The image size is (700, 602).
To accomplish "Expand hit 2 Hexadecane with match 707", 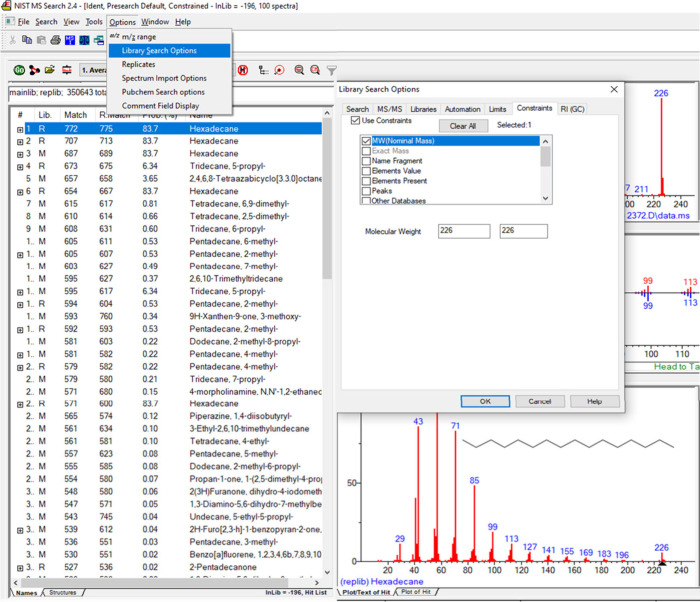I will coord(20,142).
